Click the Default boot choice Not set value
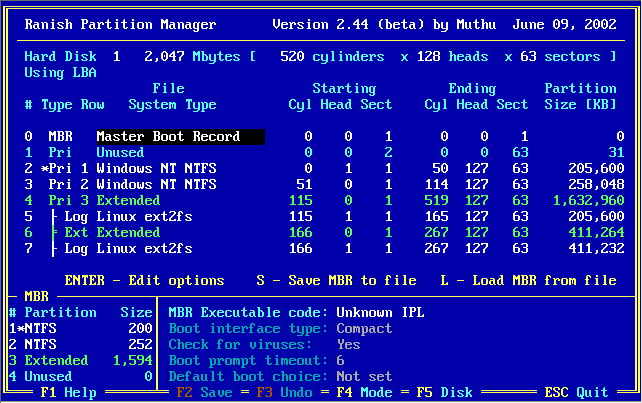Screen dimensions: 642x403 [364, 376]
